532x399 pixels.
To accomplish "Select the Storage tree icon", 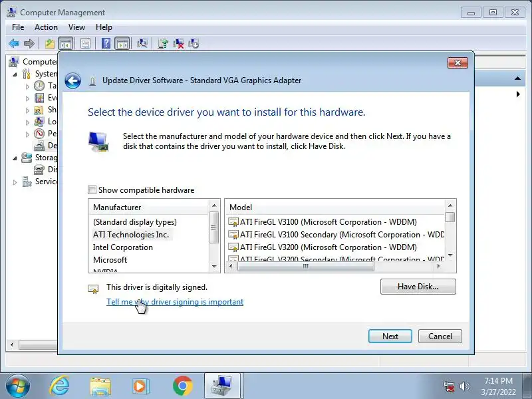I will 27,158.
